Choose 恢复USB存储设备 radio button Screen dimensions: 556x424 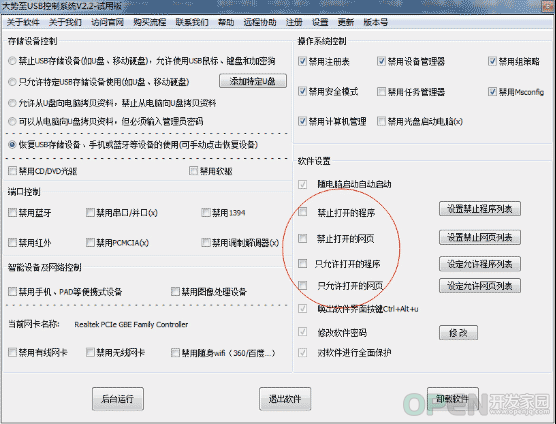(12, 145)
